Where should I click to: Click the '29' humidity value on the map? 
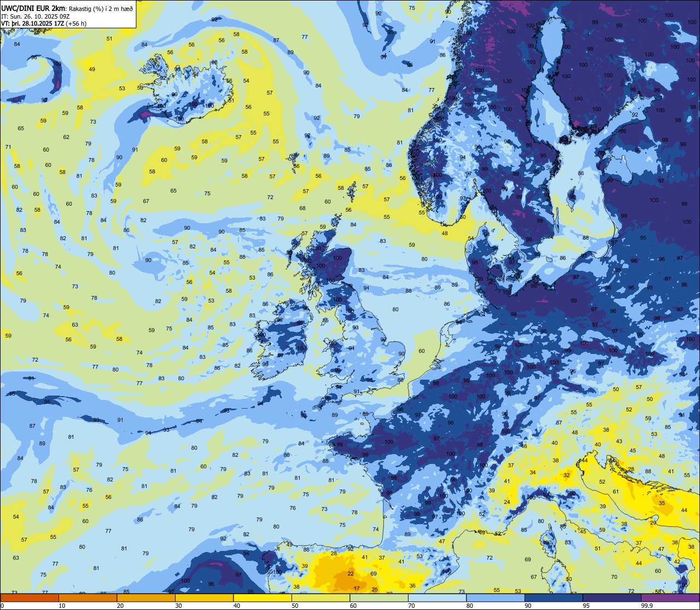click(x=652, y=522)
